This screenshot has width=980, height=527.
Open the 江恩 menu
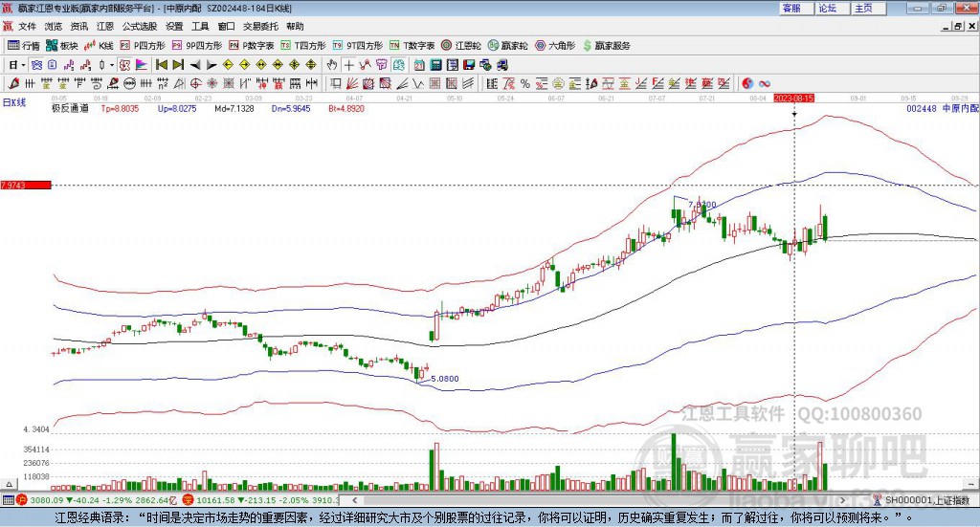(x=105, y=26)
